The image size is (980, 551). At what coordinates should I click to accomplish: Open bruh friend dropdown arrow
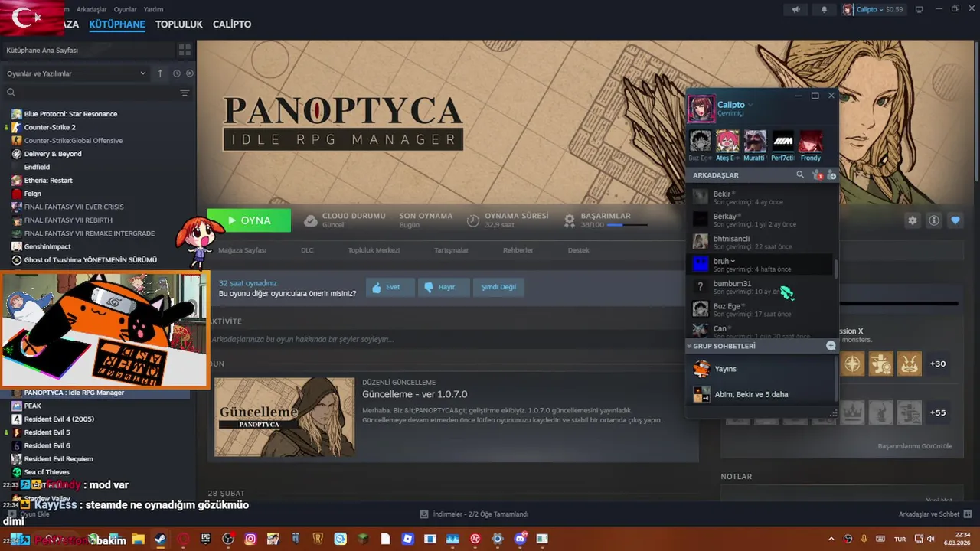click(733, 261)
